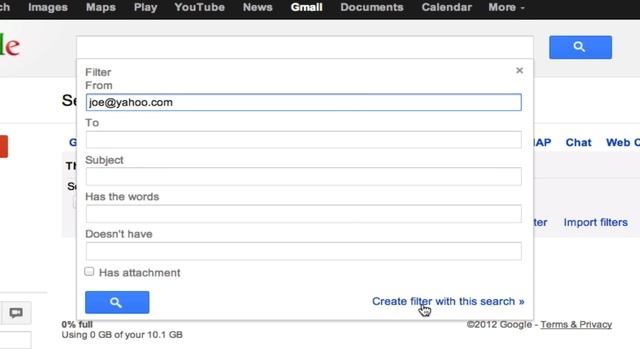
Task: Open Calendar from the top bar
Action: pos(447,7)
